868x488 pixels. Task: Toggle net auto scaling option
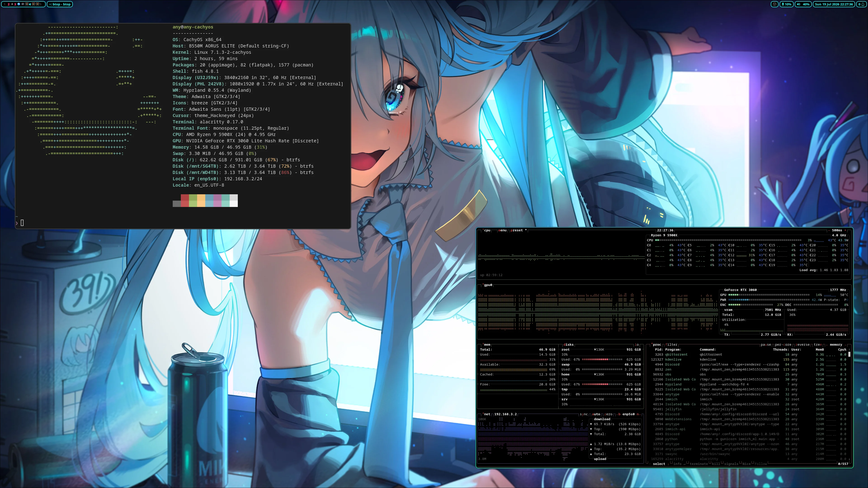(x=597, y=414)
